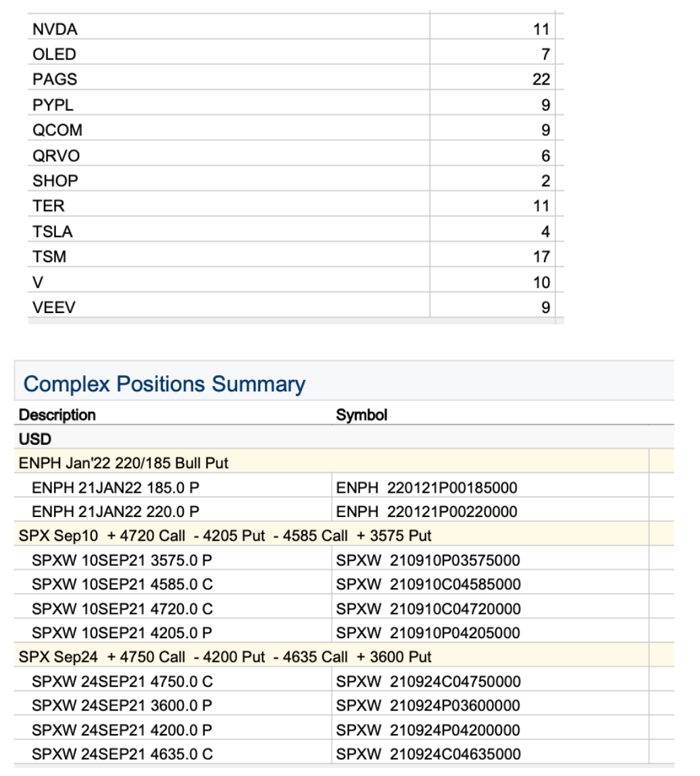Click the SPXW 10SEP21 3575.0 P row

(x=122, y=560)
